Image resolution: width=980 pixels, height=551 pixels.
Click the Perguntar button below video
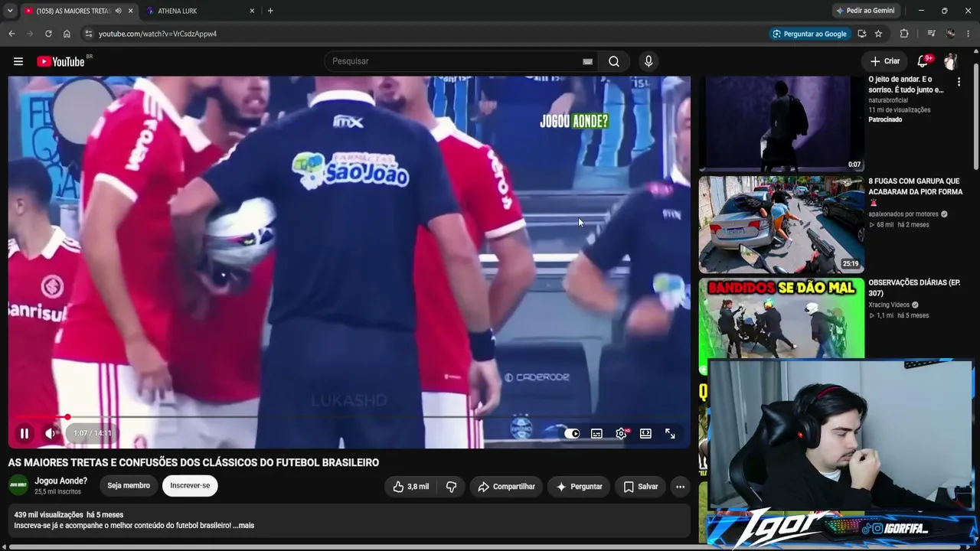tap(580, 487)
